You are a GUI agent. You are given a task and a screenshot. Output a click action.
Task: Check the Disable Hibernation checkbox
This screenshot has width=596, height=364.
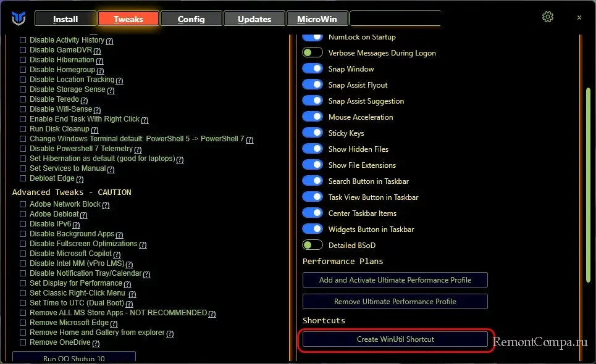23,60
